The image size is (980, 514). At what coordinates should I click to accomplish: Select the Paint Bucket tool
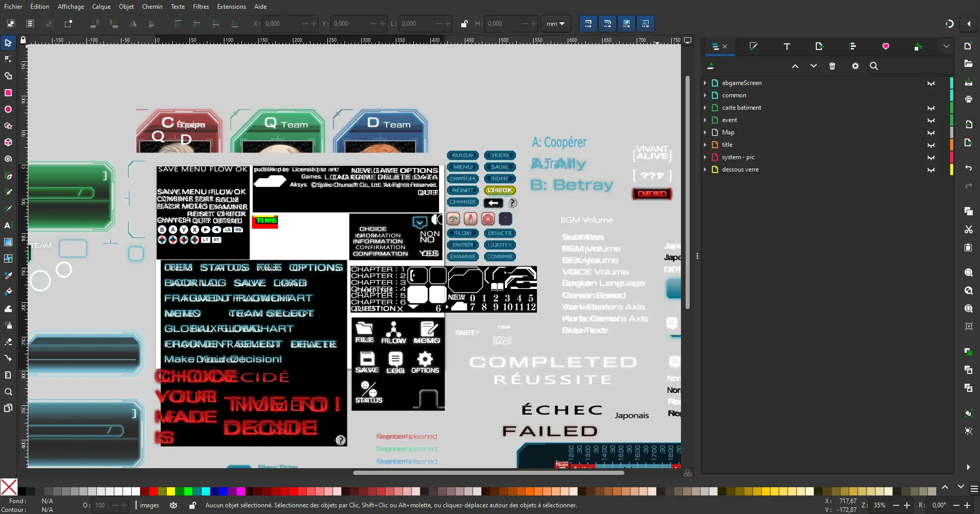[8, 292]
